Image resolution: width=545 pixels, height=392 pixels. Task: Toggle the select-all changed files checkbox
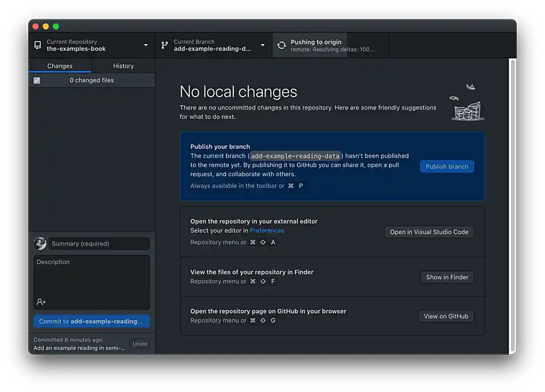pyautogui.click(x=37, y=80)
